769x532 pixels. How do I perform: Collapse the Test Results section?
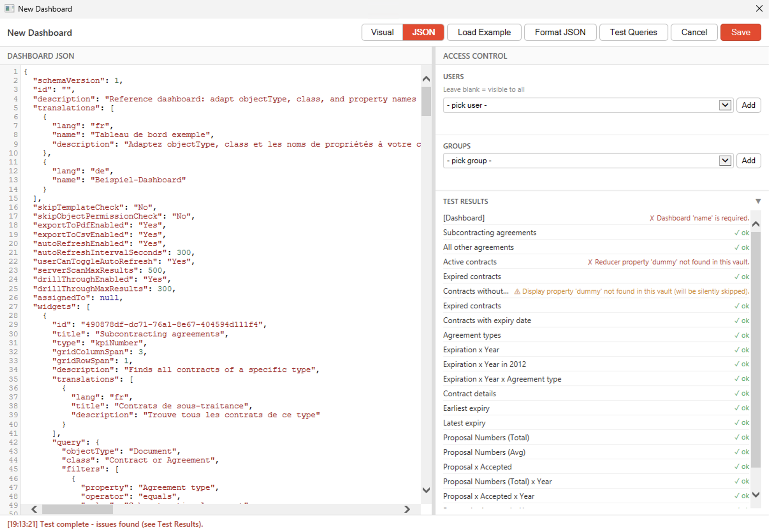coord(758,201)
